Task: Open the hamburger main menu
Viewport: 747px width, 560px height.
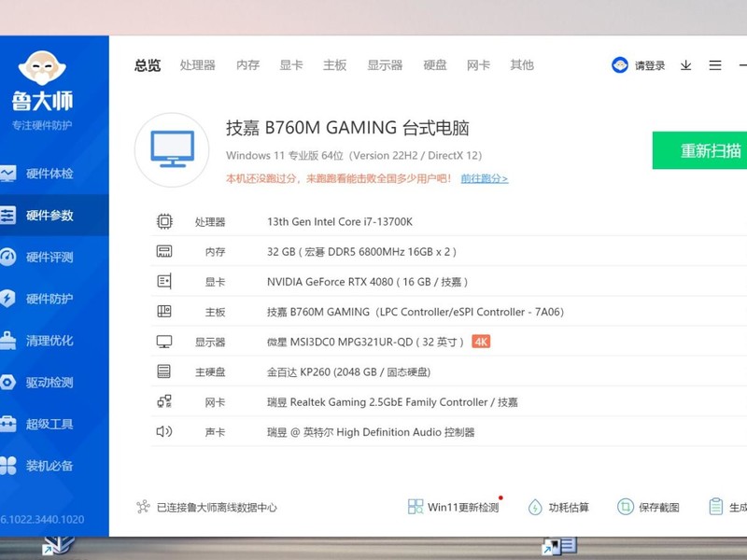Action: click(715, 65)
